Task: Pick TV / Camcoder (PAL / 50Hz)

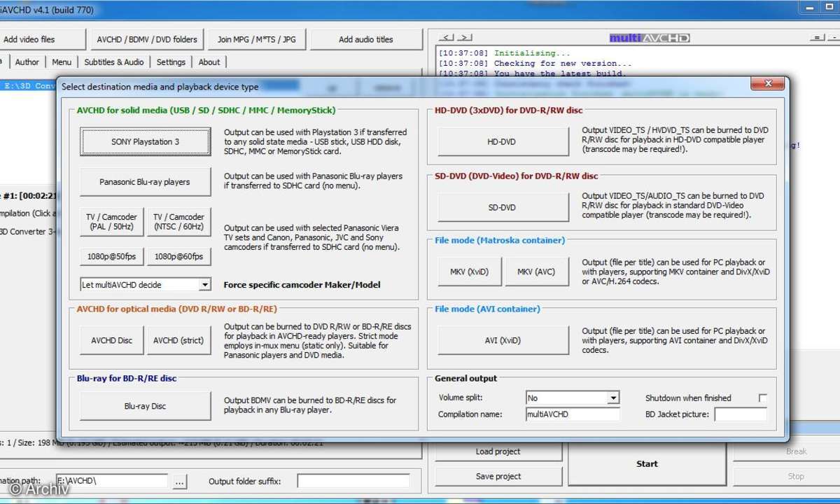Action: (112, 222)
